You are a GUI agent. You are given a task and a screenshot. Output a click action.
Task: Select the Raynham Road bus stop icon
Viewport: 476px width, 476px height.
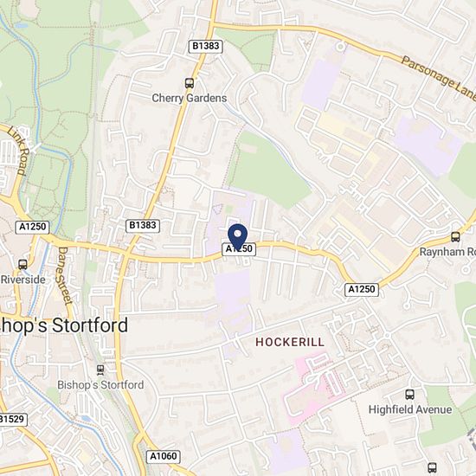(x=455, y=236)
